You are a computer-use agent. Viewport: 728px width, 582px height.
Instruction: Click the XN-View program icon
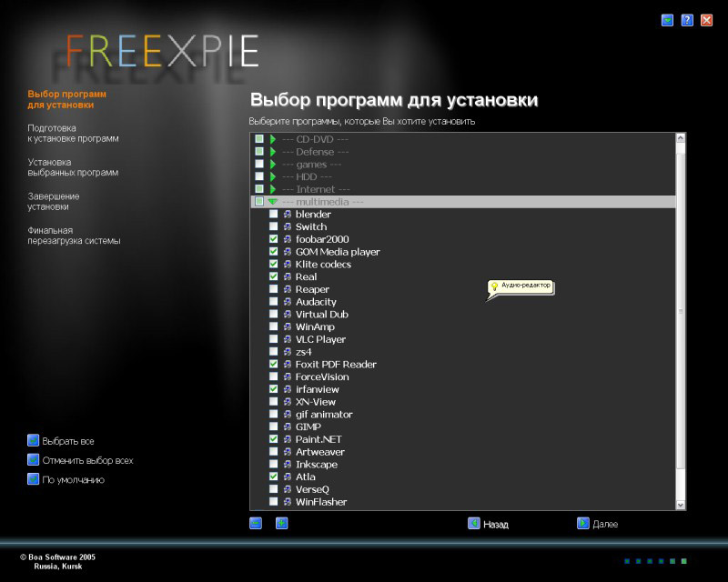288,402
